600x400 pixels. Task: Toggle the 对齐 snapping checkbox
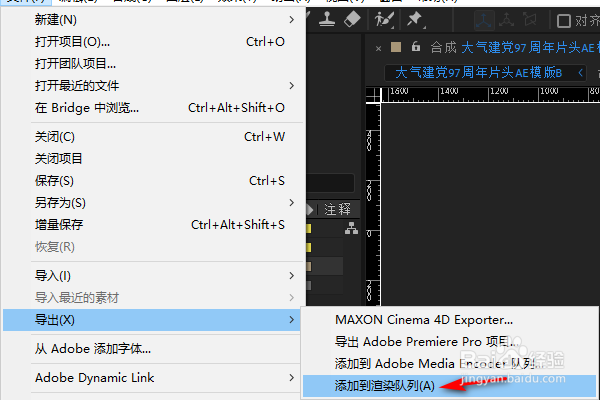pyautogui.click(x=564, y=21)
